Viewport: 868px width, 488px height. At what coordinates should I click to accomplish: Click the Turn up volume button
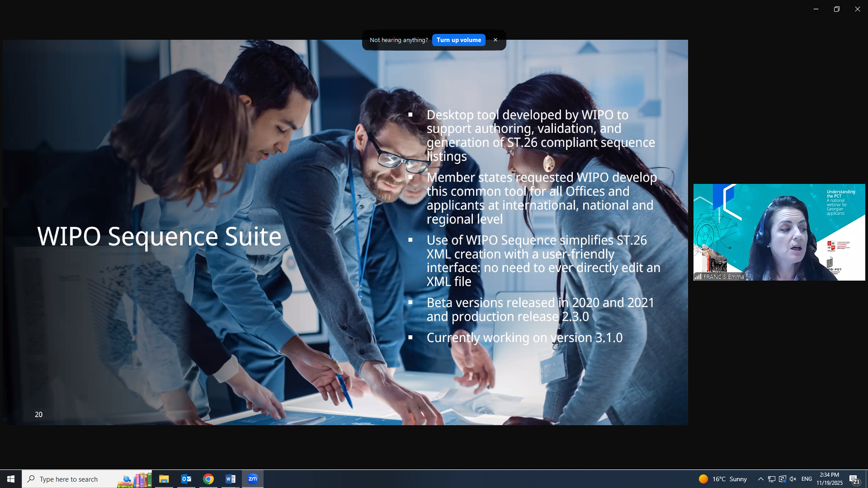point(458,40)
